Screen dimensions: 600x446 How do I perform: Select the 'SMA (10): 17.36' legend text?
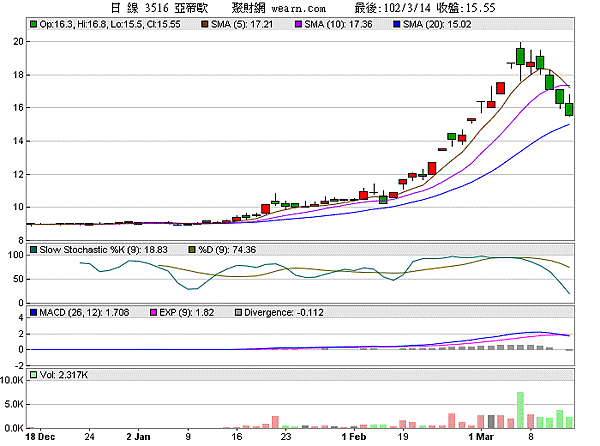(339, 24)
